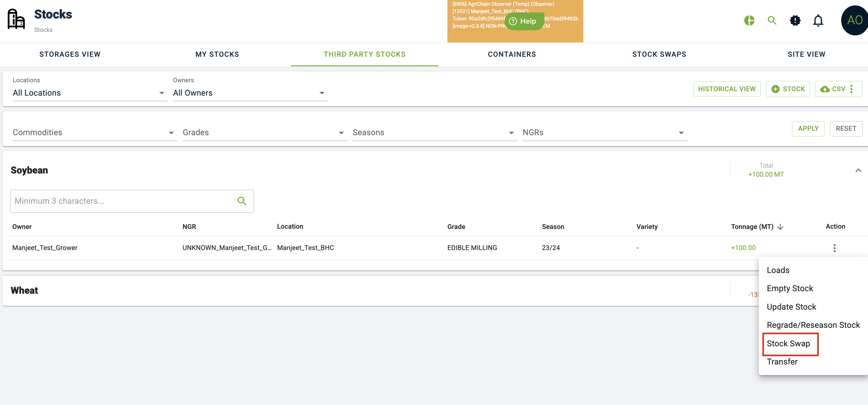Click the Soybean search magnifier icon
The image size is (868, 405).
point(242,201)
